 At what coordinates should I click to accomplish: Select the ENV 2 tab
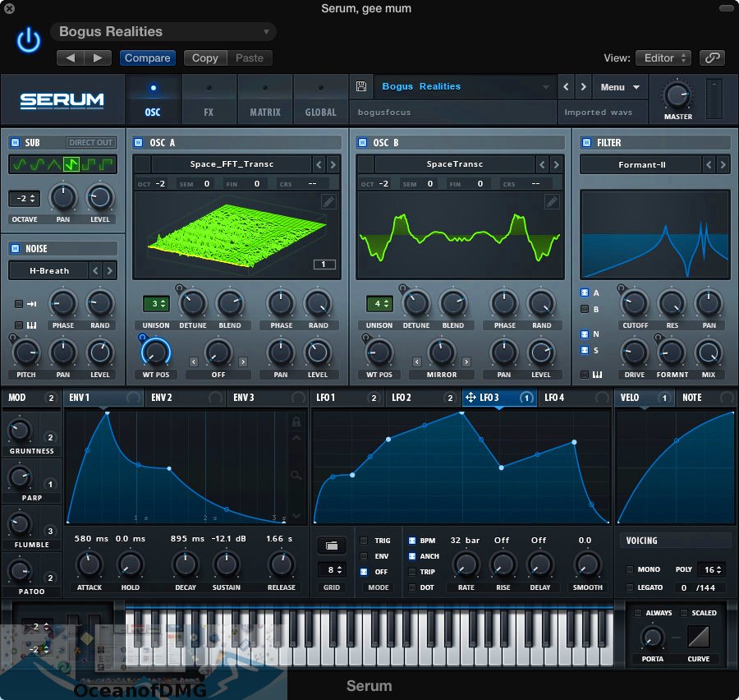[x=186, y=398]
